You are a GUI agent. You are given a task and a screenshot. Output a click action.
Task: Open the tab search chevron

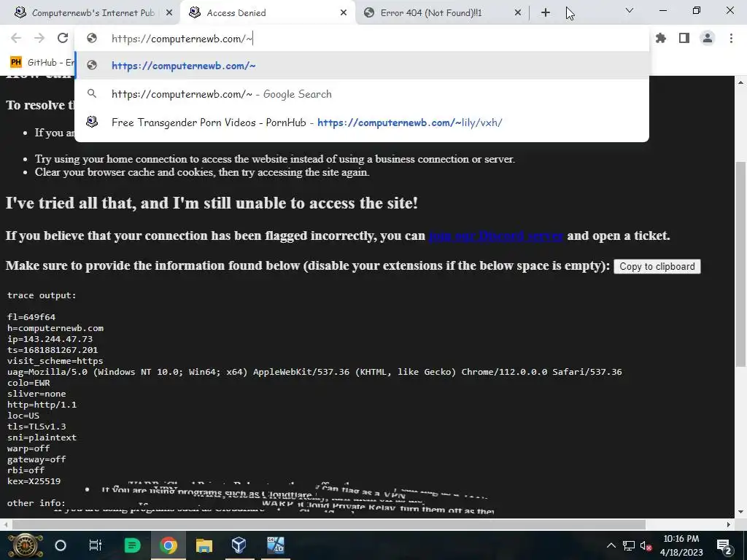pyautogui.click(x=630, y=10)
